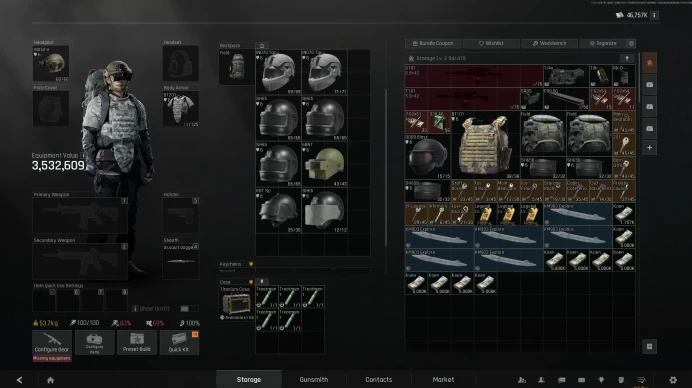Organize the storage items
The image size is (692, 388).
(603, 43)
